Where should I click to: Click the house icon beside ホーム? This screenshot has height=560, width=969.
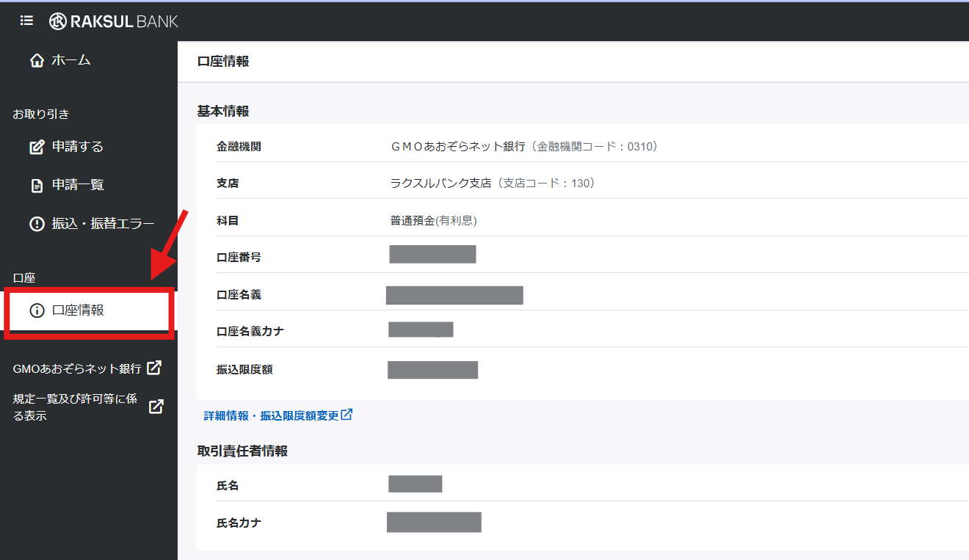(37, 61)
